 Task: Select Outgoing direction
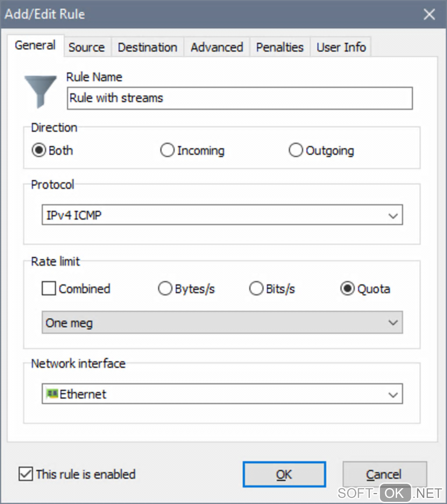pyautogui.click(x=296, y=150)
